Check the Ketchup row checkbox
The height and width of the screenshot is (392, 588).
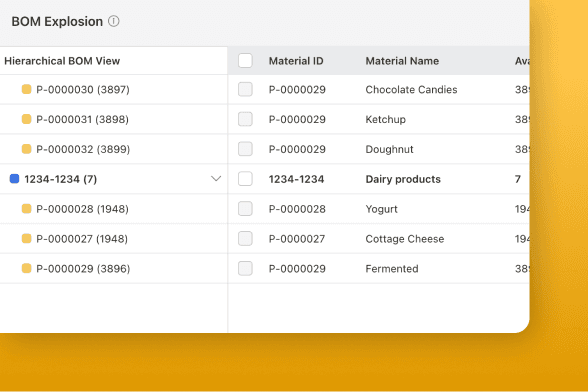[245, 119]
